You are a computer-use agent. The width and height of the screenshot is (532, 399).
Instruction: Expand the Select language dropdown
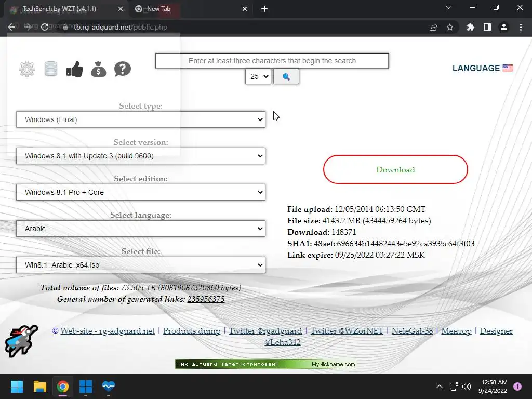(141, 229)
